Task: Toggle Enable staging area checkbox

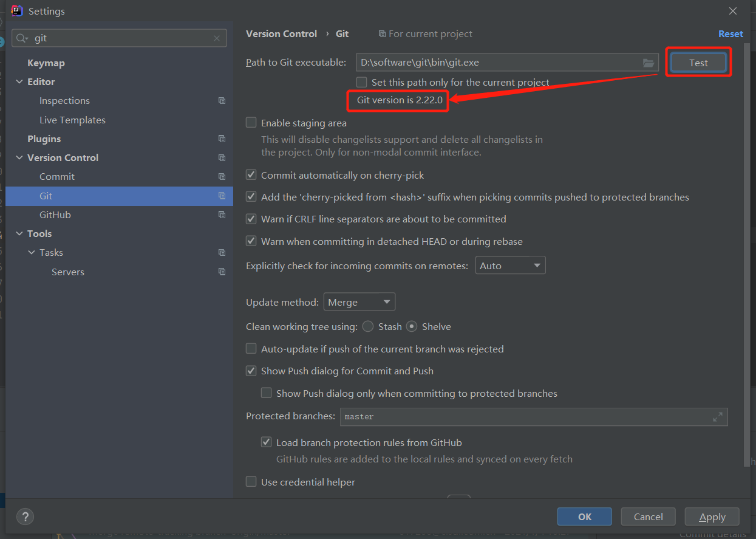Action: click(251, 123)
